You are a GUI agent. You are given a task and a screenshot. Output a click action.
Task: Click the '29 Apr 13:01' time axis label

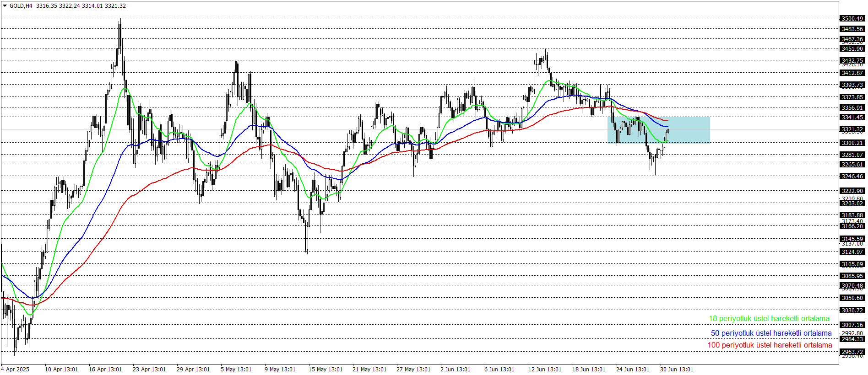coord(193,370)
